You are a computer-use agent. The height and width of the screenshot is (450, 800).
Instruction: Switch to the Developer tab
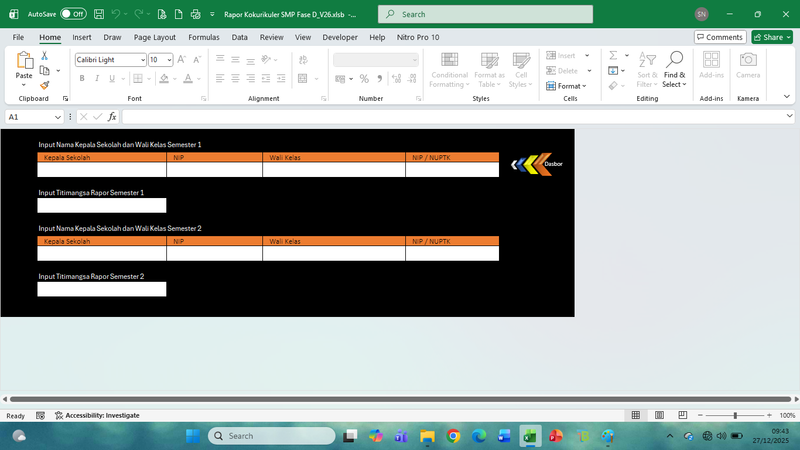(x=340, y=37)
